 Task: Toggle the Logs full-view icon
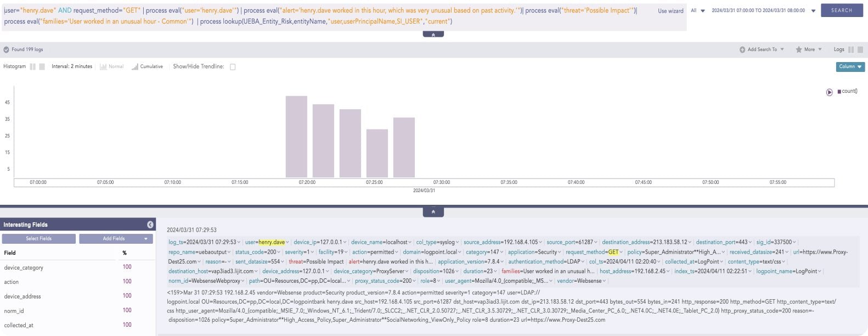(860, 49)
